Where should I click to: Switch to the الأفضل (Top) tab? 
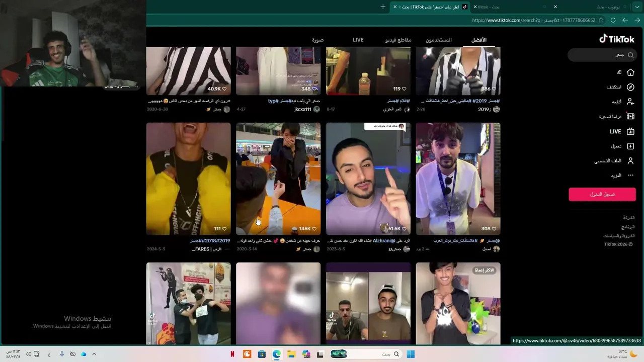pos(479,40)
